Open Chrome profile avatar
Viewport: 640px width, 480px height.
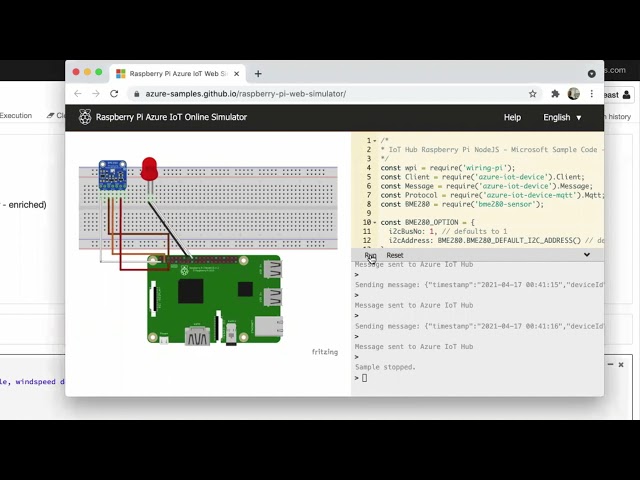[573, 94]
